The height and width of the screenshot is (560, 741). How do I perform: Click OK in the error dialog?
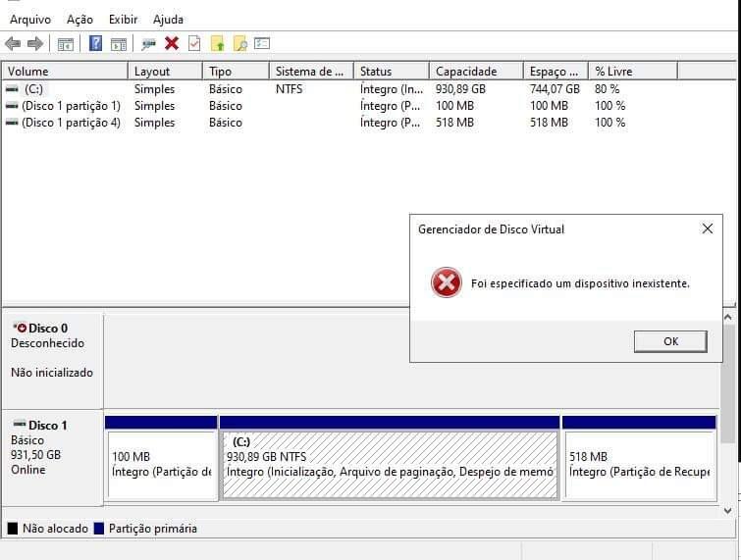670,341
